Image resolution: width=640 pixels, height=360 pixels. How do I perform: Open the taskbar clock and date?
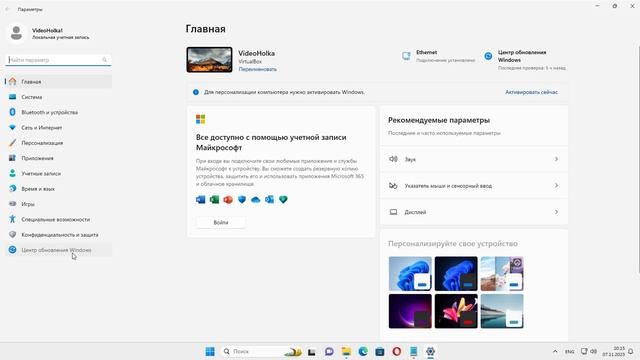click(x=613, y=351)
